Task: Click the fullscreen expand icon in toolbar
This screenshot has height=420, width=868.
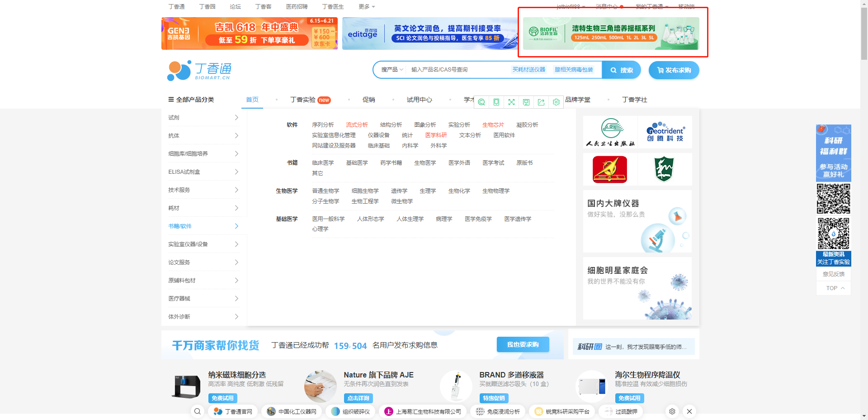Action: (511, 102)
